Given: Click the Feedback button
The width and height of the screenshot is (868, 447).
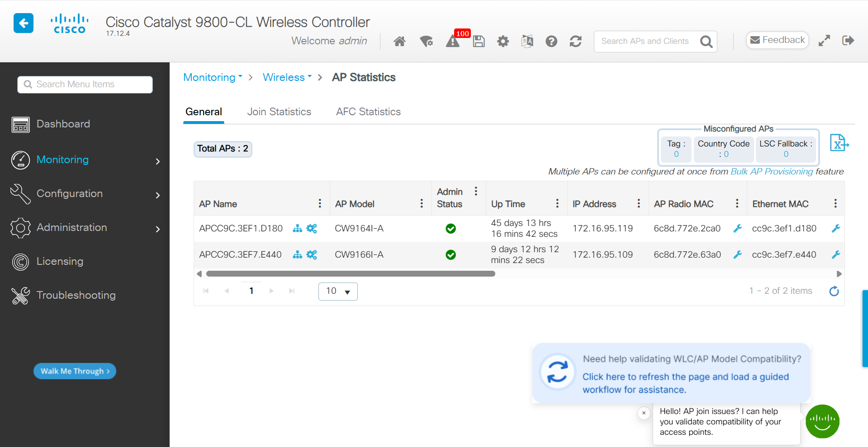Looking at the screenshot, I should [x=777, y=40].
